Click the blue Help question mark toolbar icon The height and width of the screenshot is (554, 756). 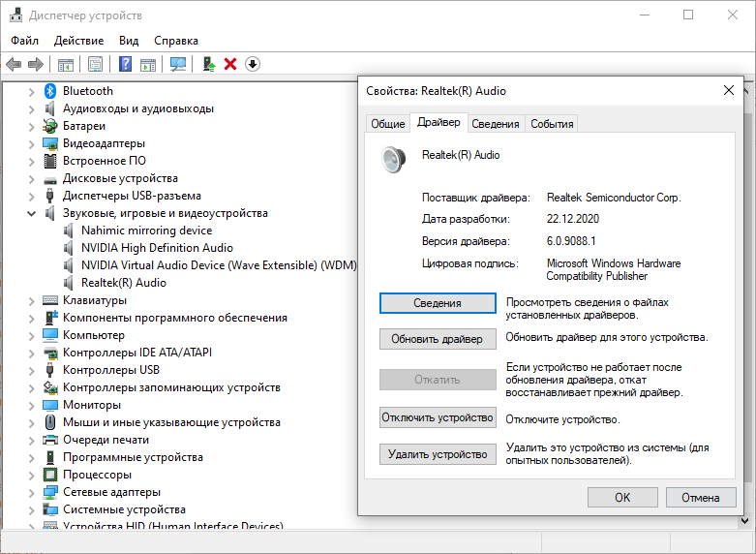click(x=126, y=64)
